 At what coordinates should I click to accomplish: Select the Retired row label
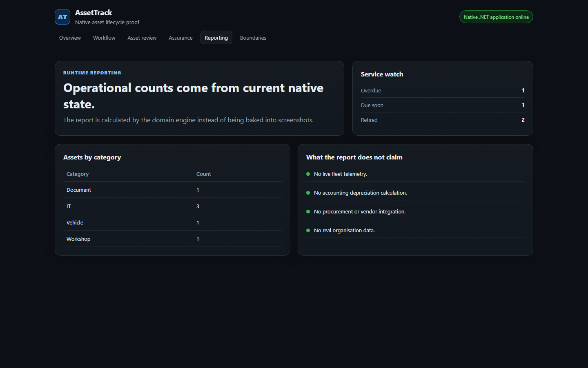(x=369, y=120)
